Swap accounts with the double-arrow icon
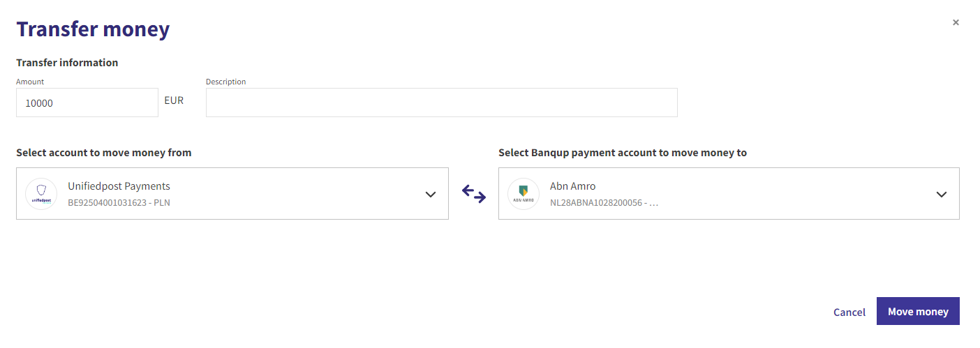This screenshot has height=348, width=980. [x=474, y=194]
